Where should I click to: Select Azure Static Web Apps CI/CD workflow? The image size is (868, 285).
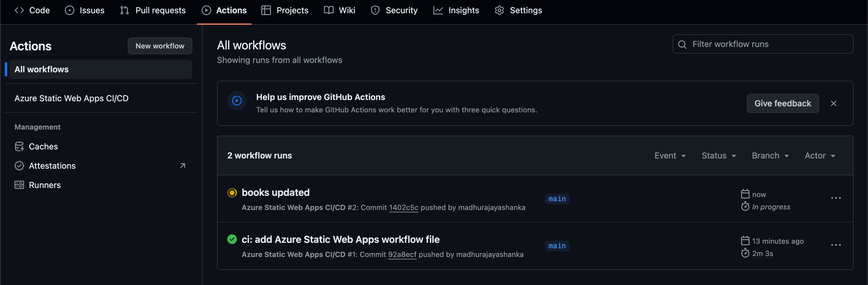tap(71, 99)
